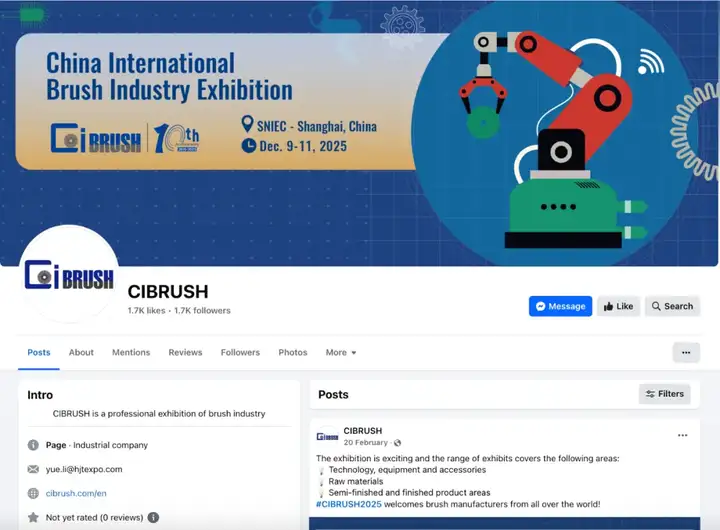The height and width of the screenshot is (530, 720).
Task: Click the Industrial company category text
Action: 111,445
